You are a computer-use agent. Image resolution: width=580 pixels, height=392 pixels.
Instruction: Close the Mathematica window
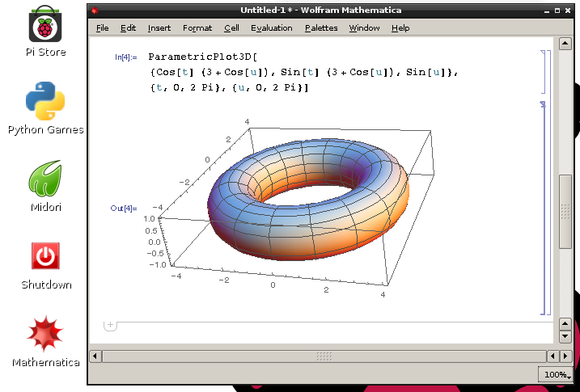(x=568, y=11)
